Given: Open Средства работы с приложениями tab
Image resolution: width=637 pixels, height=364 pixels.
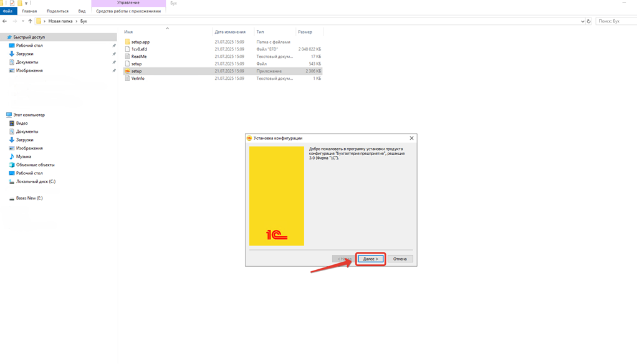Looking at the screenshot, I should coord(128,11).
